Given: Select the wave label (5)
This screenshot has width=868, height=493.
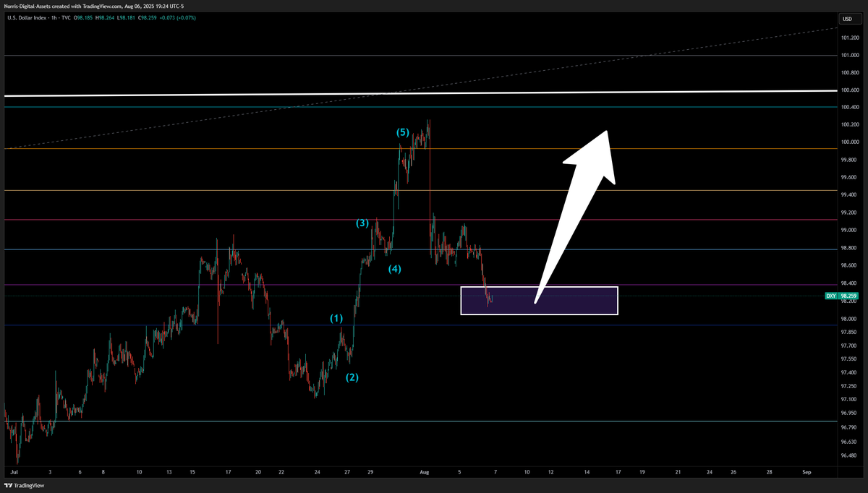Looking at the screenshot, I should tap(403, 133).
